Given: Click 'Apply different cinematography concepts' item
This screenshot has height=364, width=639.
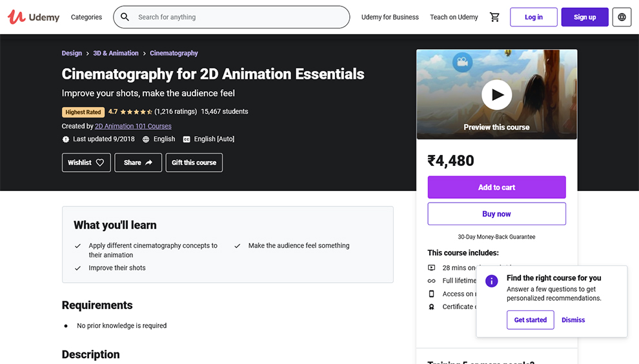Looking at the screenshot, I should (153, 250).
